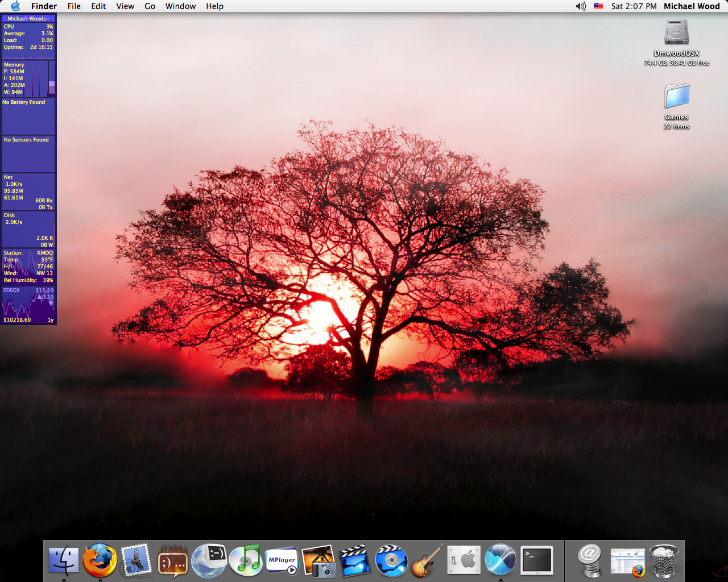This screenshot has height=582, width=728.
Task: Open the File menu
Action: [74, 6]
